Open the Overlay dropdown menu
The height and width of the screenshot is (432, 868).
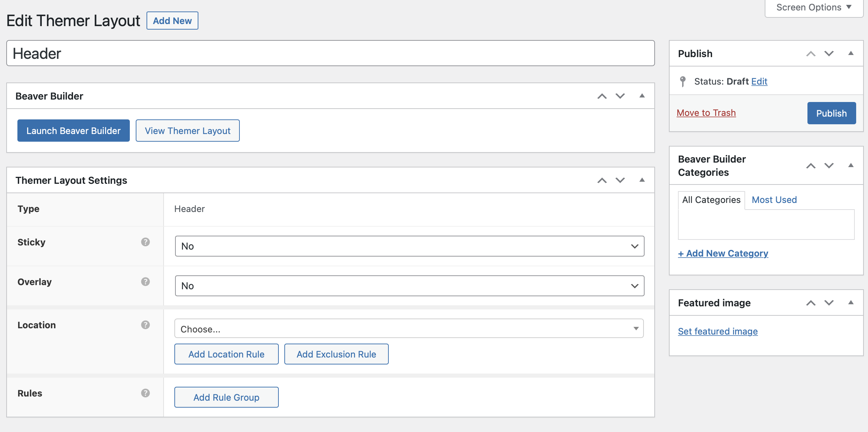(x=409, y=285)
